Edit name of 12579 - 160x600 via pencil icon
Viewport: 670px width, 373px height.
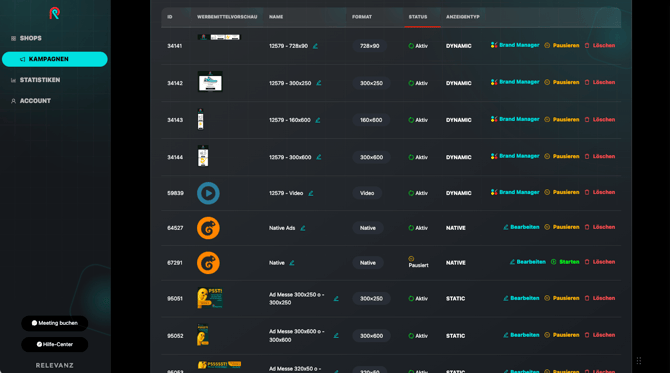(x=318, y=120)
